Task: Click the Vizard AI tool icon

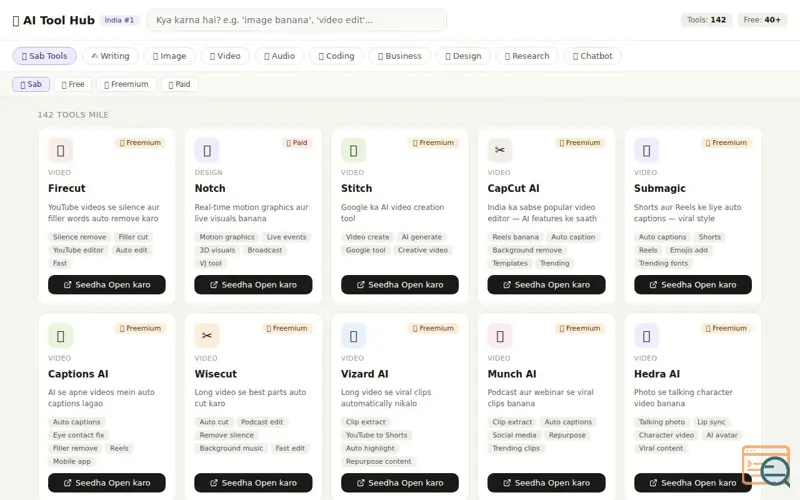Action: click(x=354, y=336)
